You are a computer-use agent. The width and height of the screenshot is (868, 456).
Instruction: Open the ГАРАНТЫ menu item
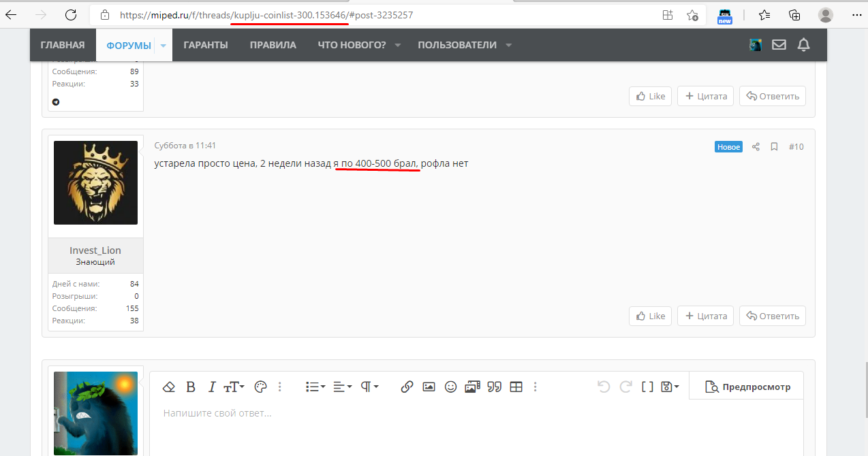coord(206,45)
